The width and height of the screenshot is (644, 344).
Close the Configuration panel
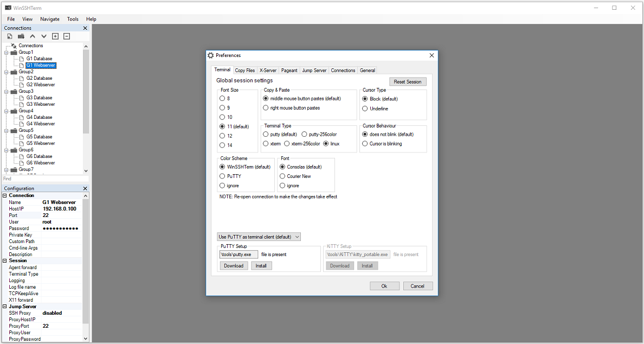85,188
